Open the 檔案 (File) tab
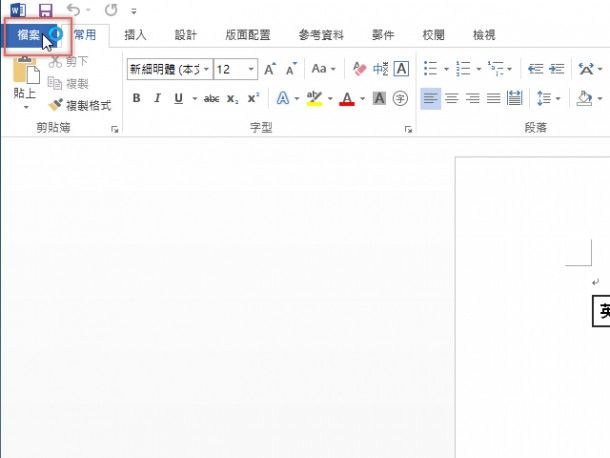The height and width of the screenshot is (458, 610). point(31,35)
